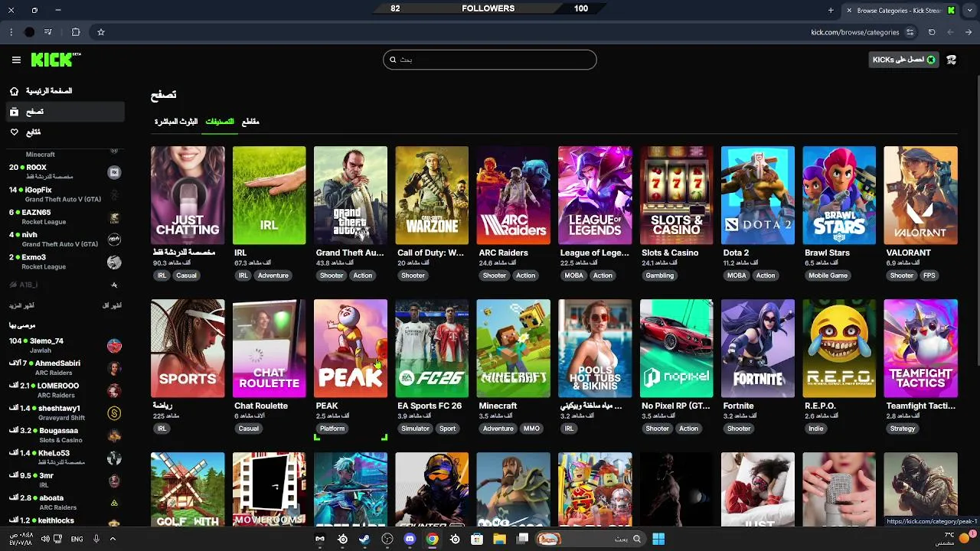Viewport: 980px width, 551px height.
Task: Open the Chrome extensions puzzle icon
Action: pyautogui.click(x=76, y=32)
